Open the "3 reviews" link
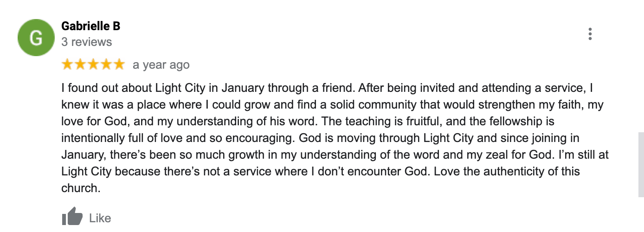Image resolution: width=644 pixels, height=232 pixels. coord(87,42)
